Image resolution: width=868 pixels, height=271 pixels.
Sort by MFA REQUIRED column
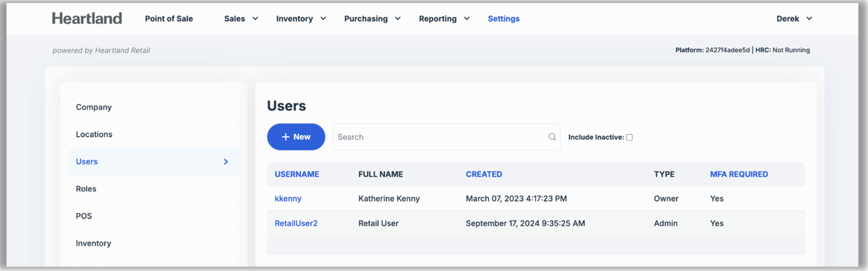point(738,174)
